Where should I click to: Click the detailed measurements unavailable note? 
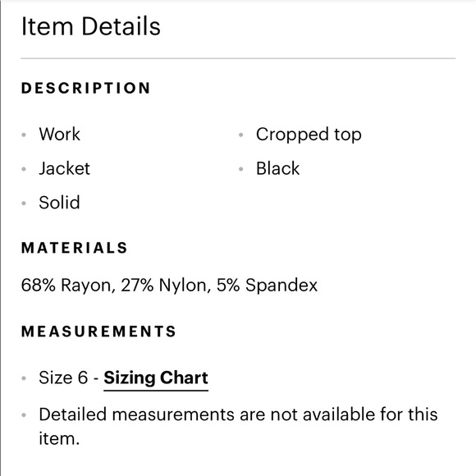coord(238,427)
